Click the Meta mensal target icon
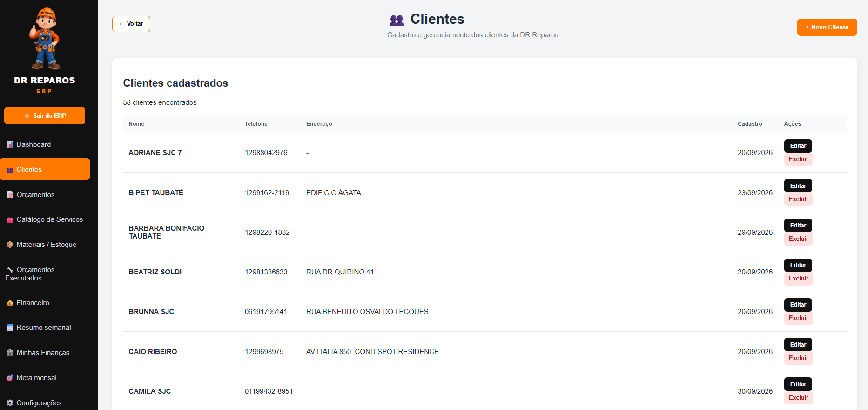Screen dimensions: 868x410 (10, 378)
